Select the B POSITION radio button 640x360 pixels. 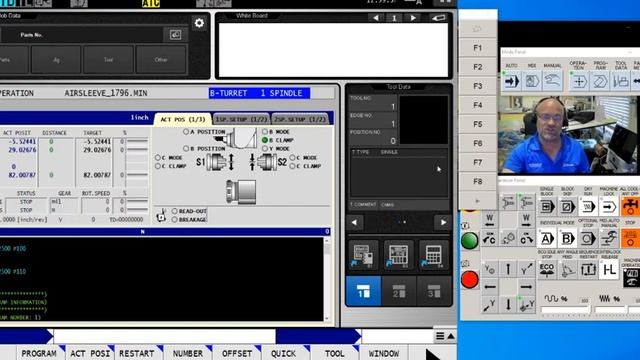(x=186, y=149)
